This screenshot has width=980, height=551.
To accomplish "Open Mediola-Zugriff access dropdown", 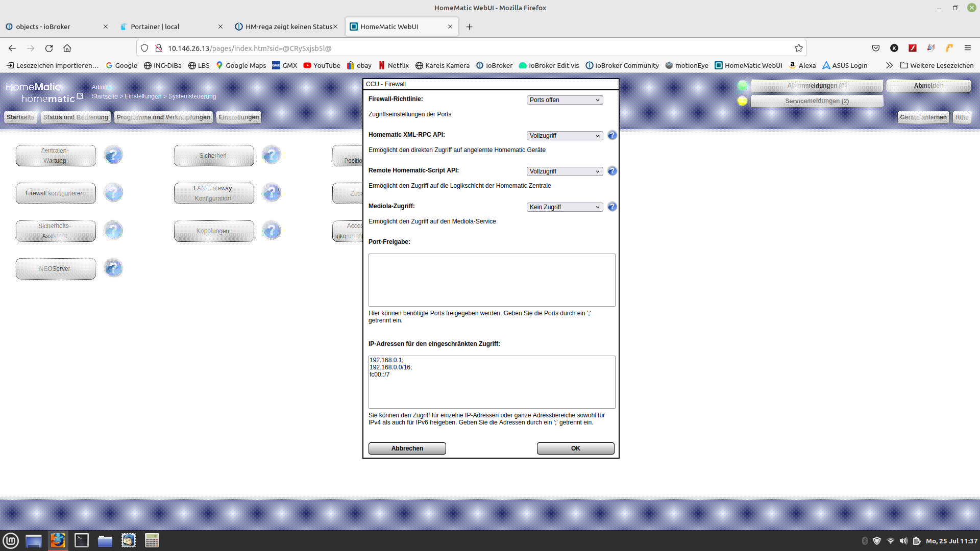I will point(565,207).
